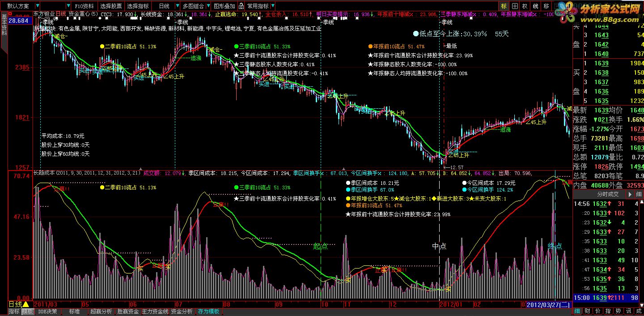Toggle the 标 marker mode icon
Viewport: 644px width, 316px height.
coord(504,6)
